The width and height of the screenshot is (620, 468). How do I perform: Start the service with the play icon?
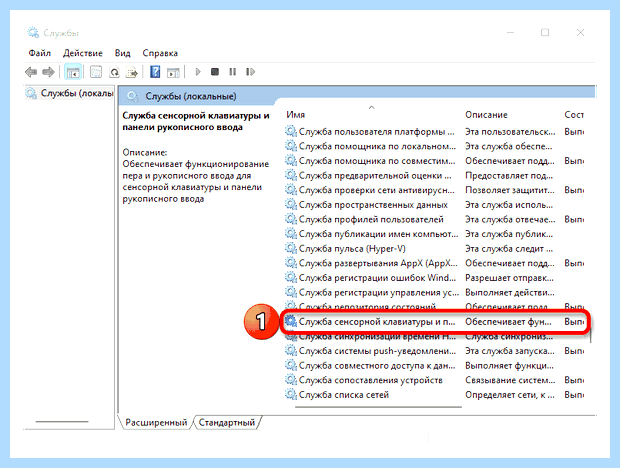coord(198,72)
